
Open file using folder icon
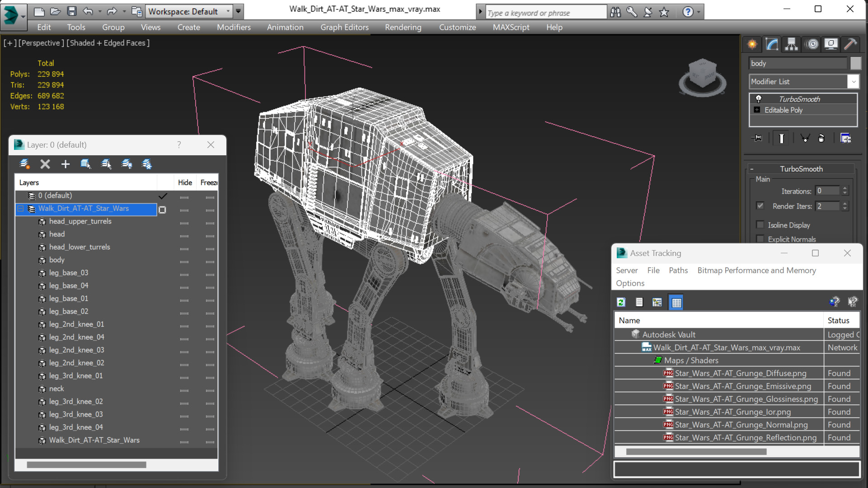pyautogui.click(x=55, y=11)
